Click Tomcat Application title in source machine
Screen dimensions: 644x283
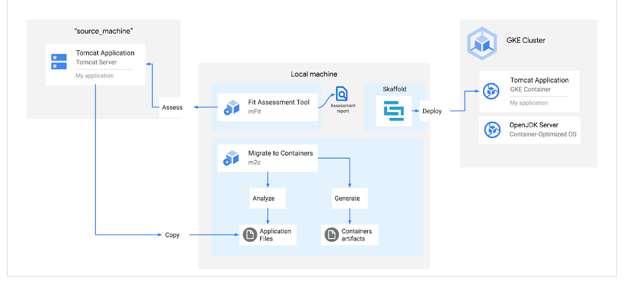[105, 53]
